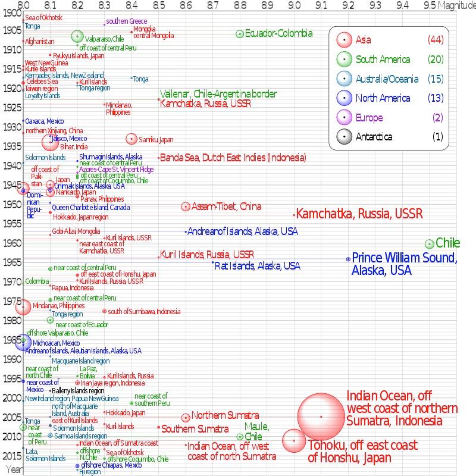476x476 pixels.
Task: Select the 'North America' legend label
Action: coord(383,98)
